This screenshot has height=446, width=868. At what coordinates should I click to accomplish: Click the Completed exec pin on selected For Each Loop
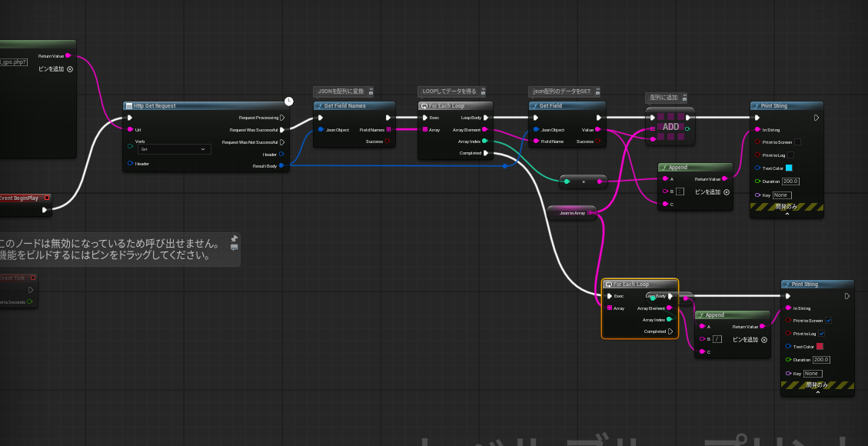(670, 331)
